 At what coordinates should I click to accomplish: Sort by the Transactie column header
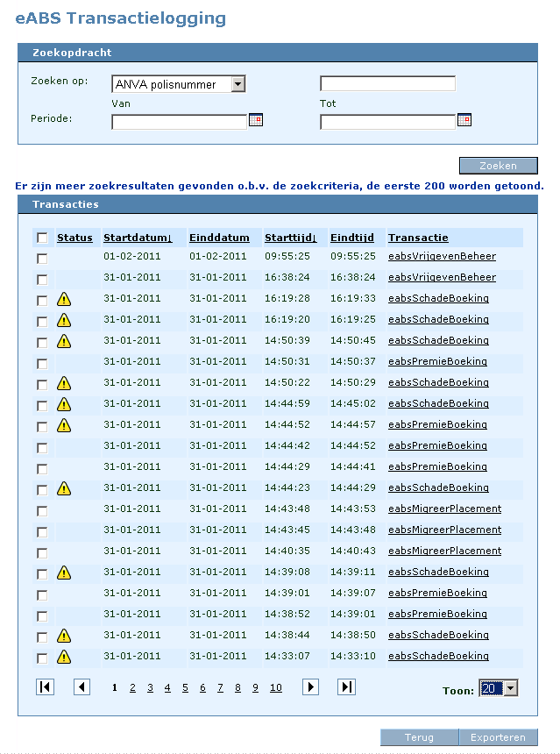tap(418, 238)
